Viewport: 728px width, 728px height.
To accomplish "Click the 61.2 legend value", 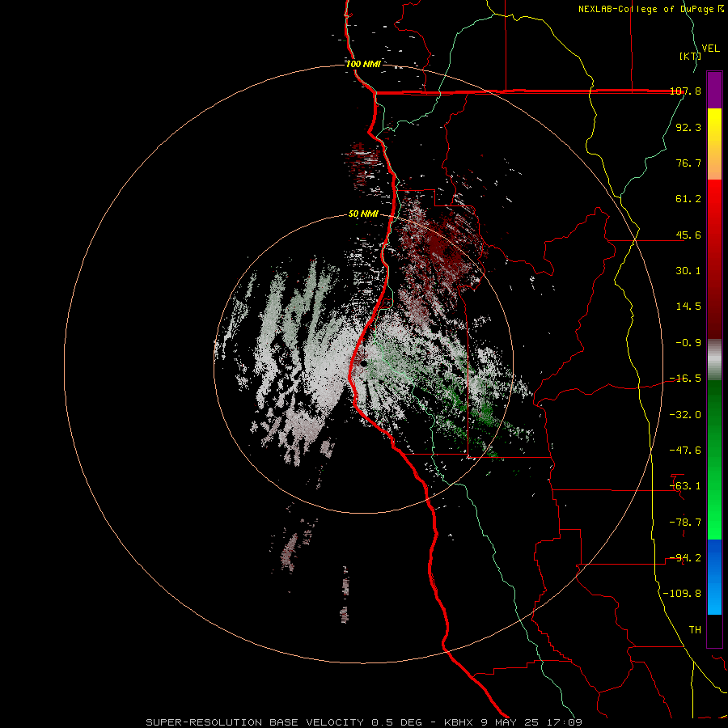I will pos(688,199).
